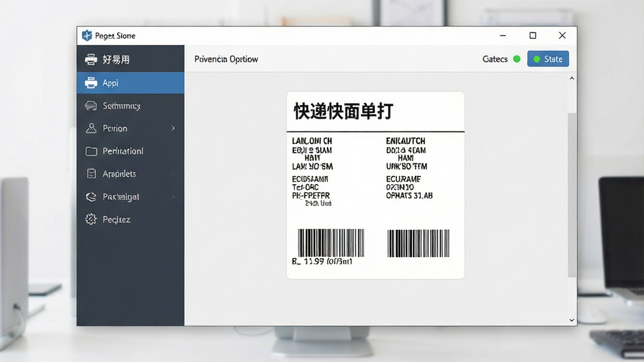Click the printer icon in the Appi row
This screenshot has width=644, height=362.
pyautogui.click(x=91, y=83)
